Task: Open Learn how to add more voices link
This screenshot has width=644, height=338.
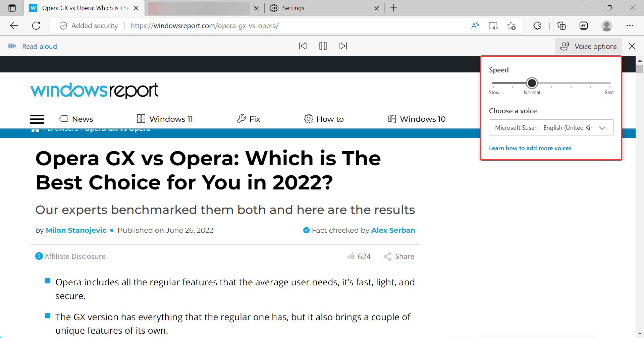Action: (x=530, y=148)
